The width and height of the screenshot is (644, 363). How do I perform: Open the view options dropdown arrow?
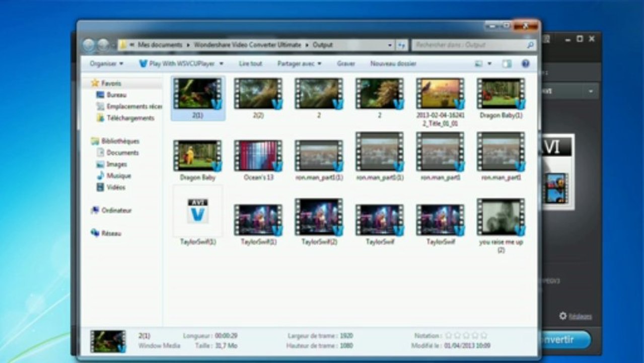point(489,64)
